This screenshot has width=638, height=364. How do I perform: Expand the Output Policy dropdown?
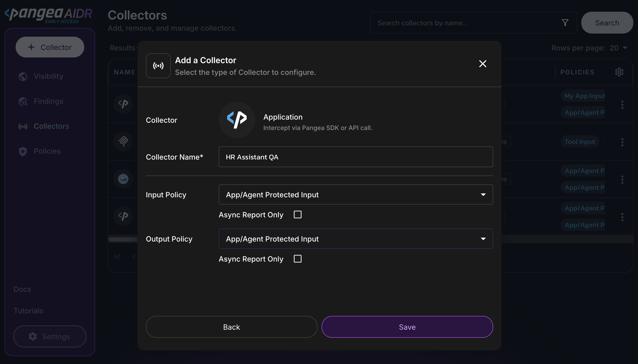point(355,239)
